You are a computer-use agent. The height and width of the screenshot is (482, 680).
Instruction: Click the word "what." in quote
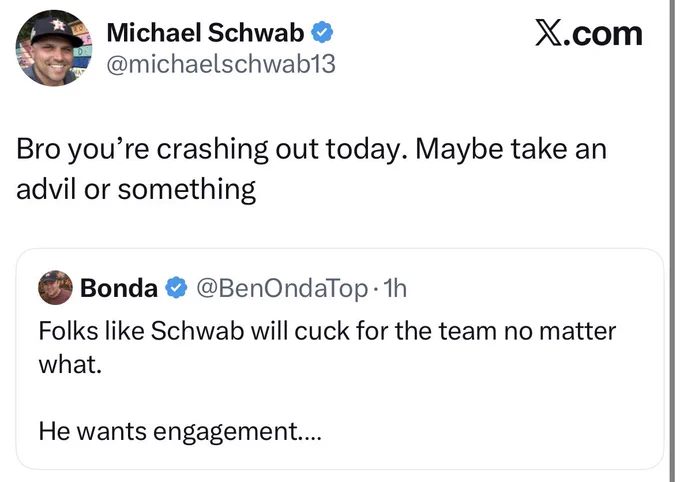(x=70, y=364)
